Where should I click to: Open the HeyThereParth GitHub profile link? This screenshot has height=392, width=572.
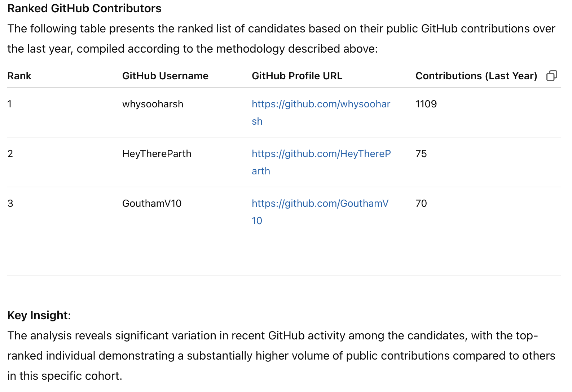pyautogui.click(x=321, y=154)
